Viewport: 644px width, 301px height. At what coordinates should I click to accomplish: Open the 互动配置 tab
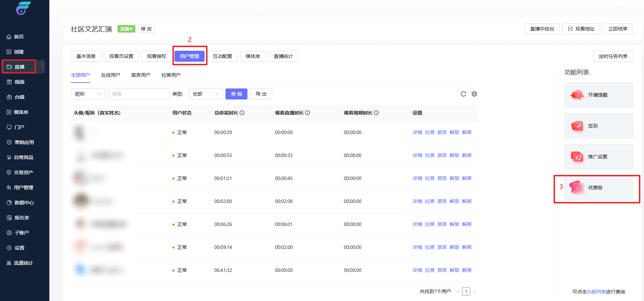(222, 56)
